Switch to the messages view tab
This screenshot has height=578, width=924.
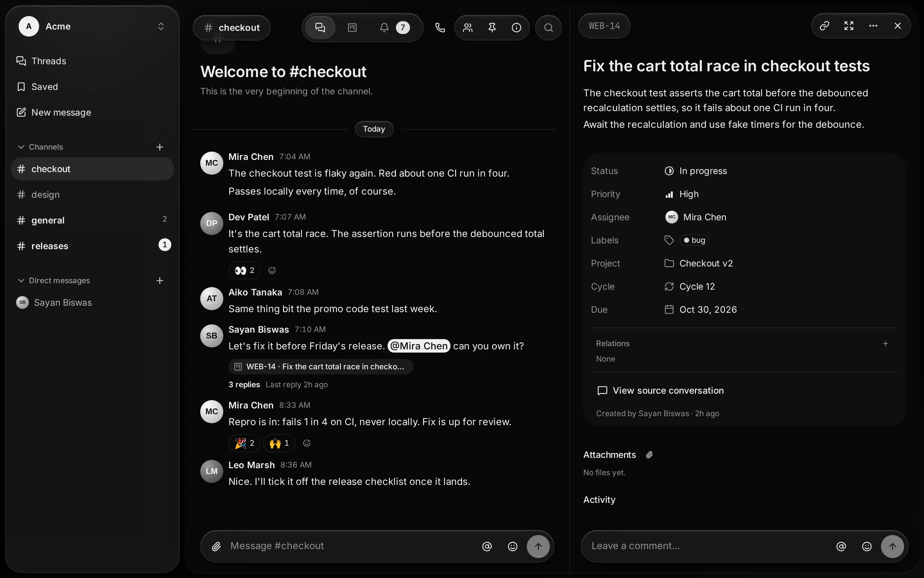point(320,28)
